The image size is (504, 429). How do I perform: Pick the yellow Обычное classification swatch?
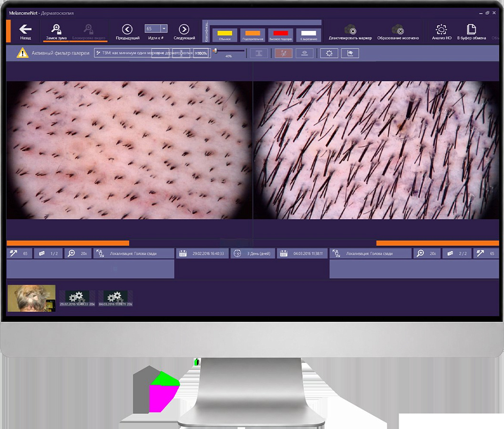(225, 35)
